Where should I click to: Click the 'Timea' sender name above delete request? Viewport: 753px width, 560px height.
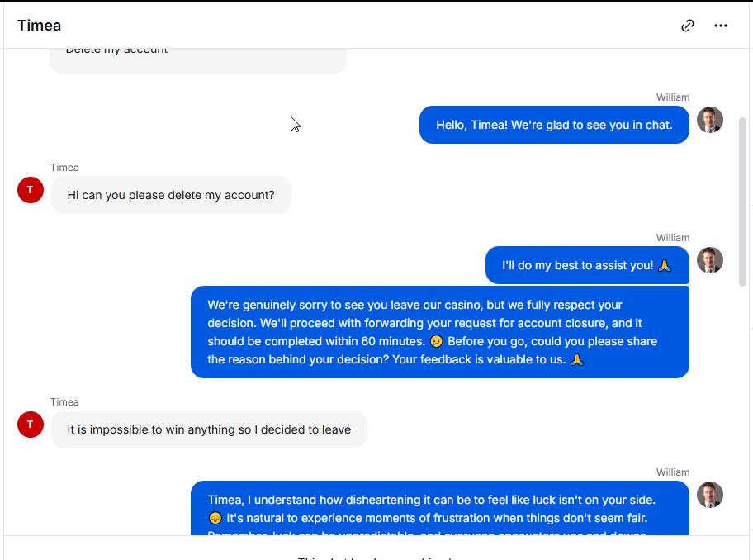(x=64, y=168)
